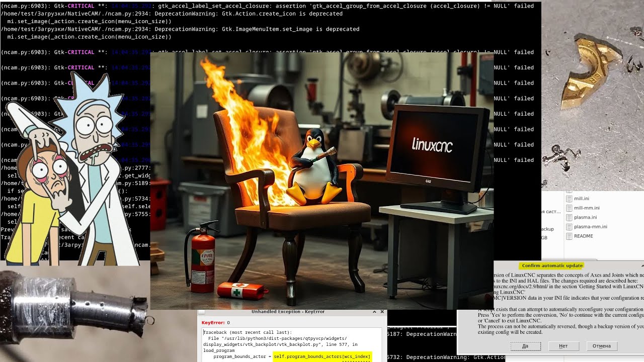
Task: Click the Confirm automatic update dialog title
Action: click(552, 265)
